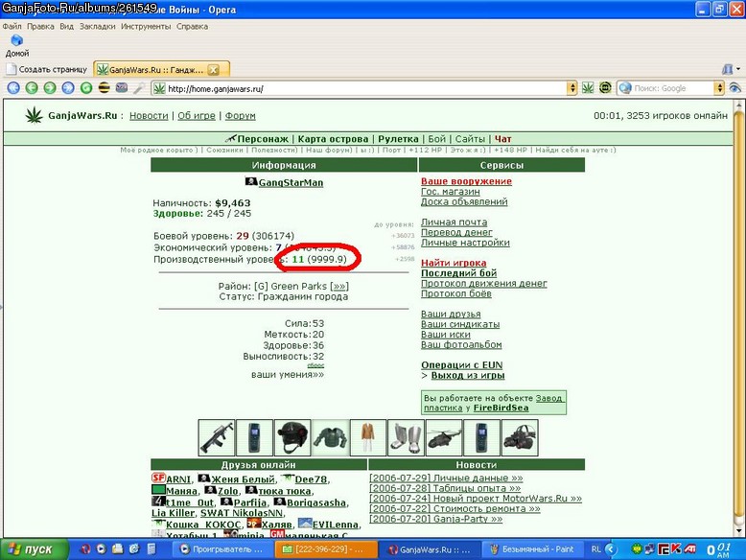Open Ваше вооружение in Сервисы

[x=466, y=181]
